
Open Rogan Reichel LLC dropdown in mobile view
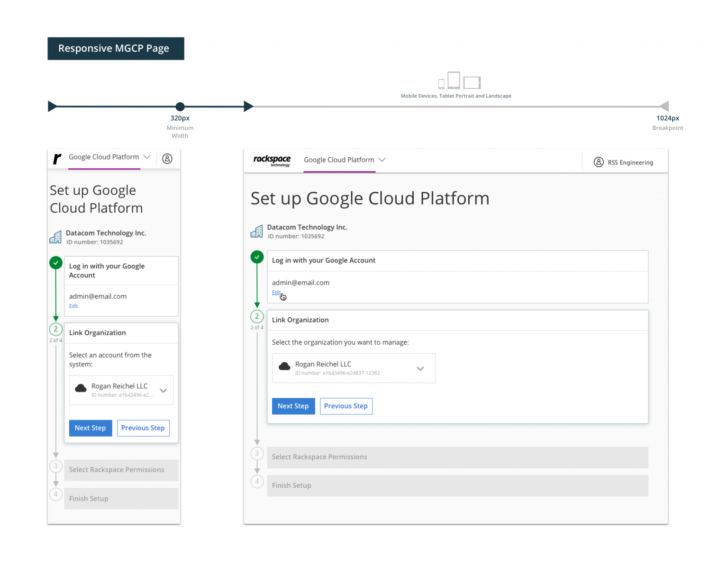click(163, 391)
